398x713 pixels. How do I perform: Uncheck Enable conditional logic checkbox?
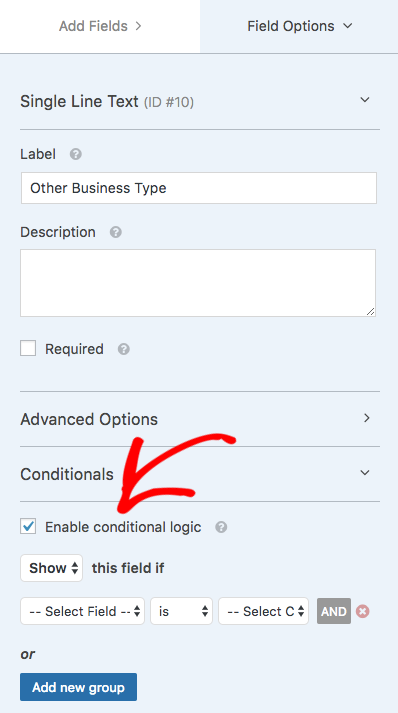coord(28,527)
